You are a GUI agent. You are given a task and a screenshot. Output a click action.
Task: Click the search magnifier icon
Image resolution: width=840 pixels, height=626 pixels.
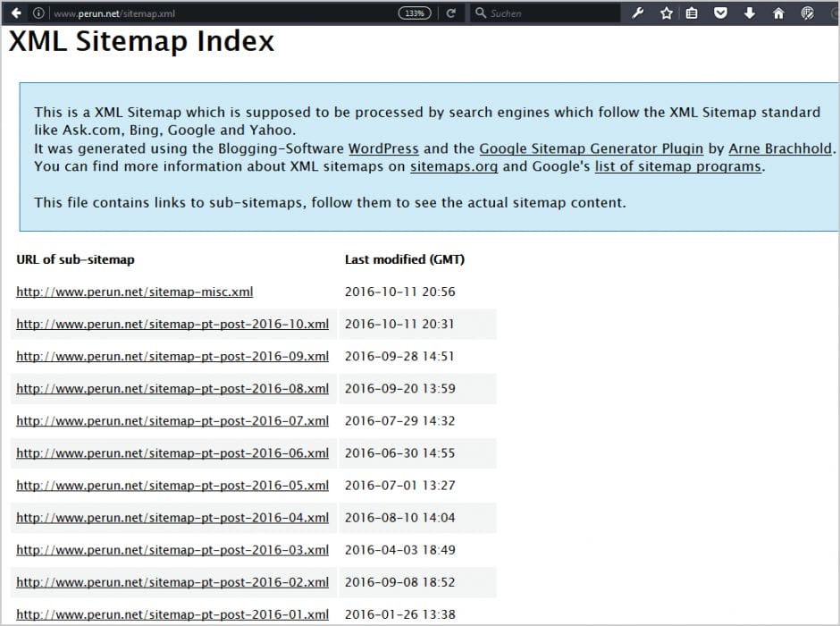coord(481,13)
